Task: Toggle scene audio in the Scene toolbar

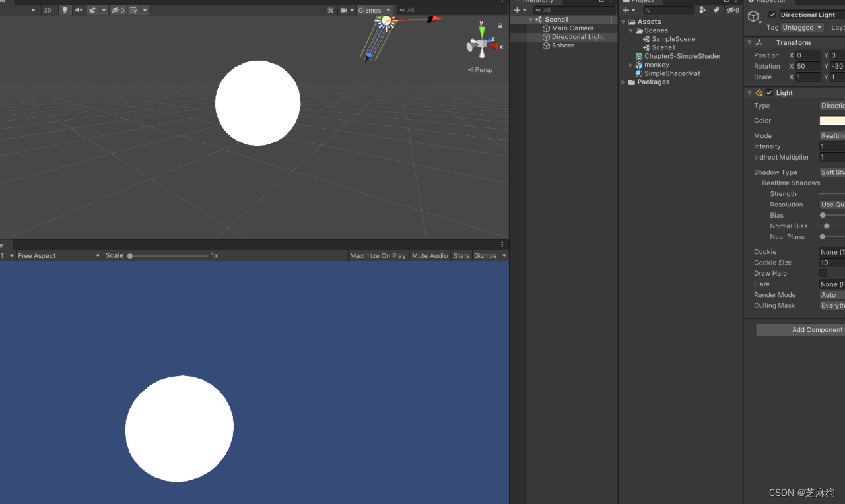Action: tap(78, 9)
